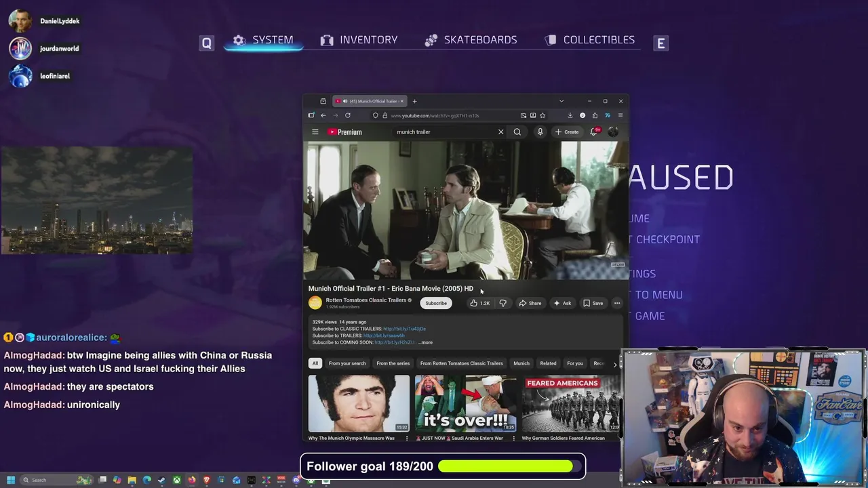The image size is (868, 488).
Task: Click the Windows taskbar Search box
Action: click(57, 480)
